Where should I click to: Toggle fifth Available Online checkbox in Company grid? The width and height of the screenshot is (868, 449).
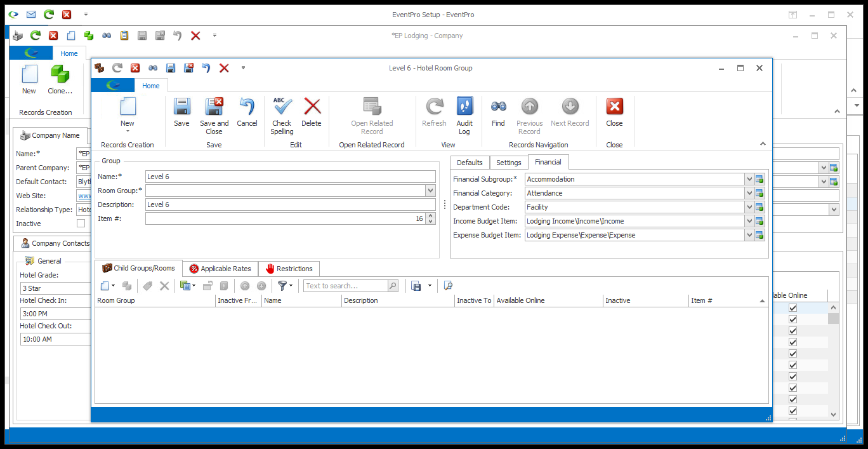[792, 353]
